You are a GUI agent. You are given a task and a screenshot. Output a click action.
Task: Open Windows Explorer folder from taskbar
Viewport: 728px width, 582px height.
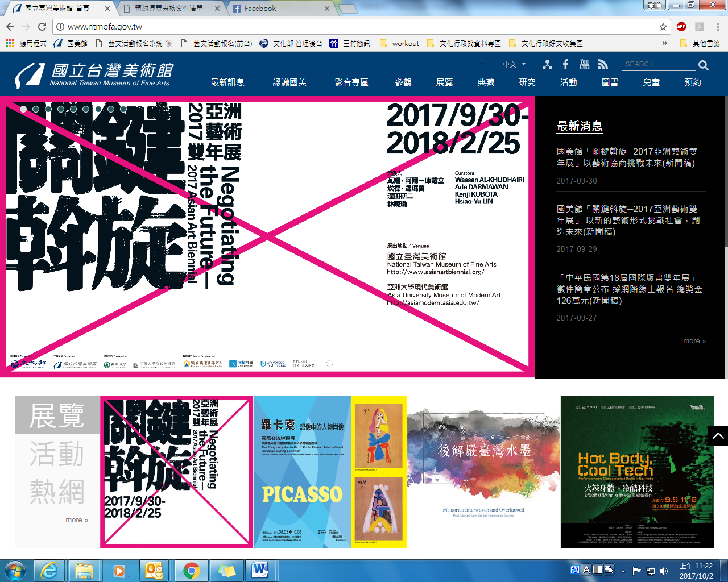tap(84, 570)
